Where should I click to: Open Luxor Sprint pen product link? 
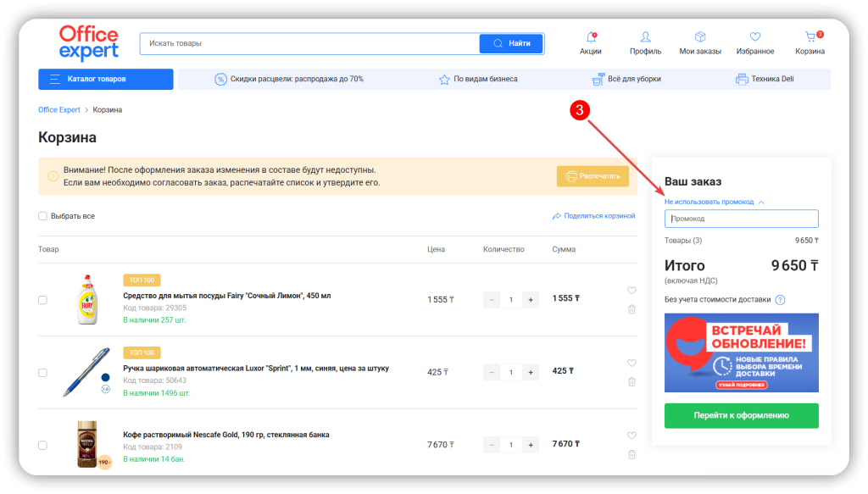pos(256,368)
